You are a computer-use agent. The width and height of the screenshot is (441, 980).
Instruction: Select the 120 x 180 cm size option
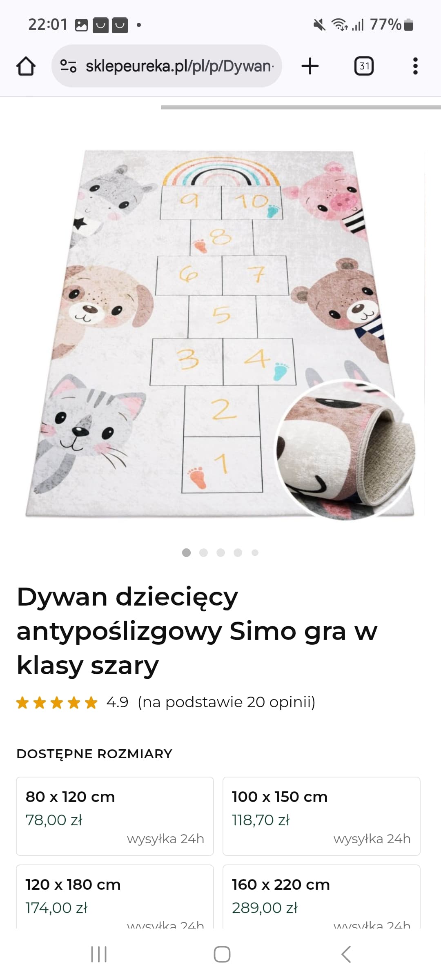tap(115, 897)
